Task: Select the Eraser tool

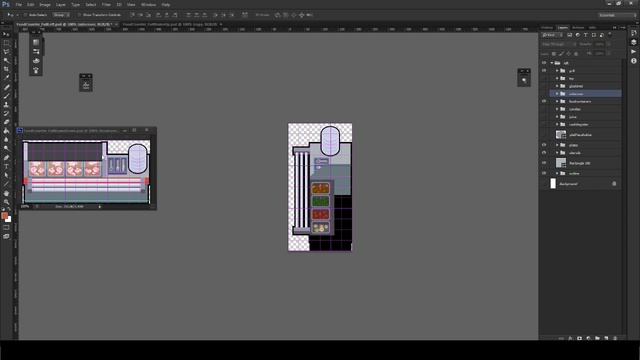Action: click(x=6, y=122)
